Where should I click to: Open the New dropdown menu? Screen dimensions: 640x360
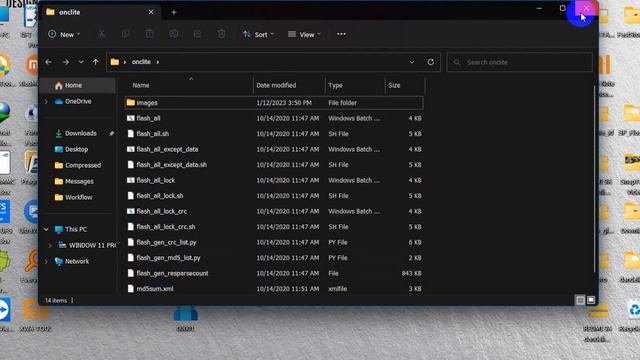pyautogui.click(x=64, y=34)
